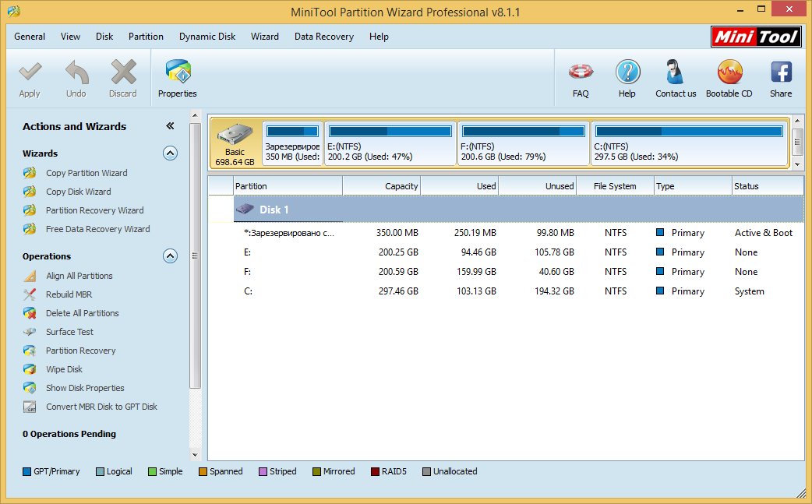Screen dimensions: 812x504
Task: Click the Help question mark icon
Action: (x=627, y=72)
